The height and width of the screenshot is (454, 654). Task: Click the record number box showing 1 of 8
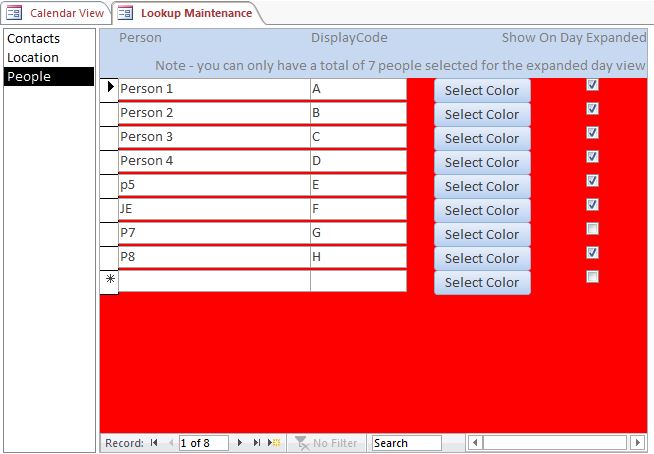tap(204, 443)
